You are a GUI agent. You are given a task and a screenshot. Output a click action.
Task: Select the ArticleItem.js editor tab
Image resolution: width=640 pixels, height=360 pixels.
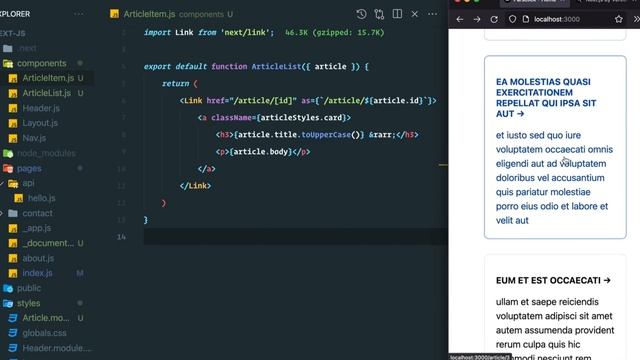171,14
